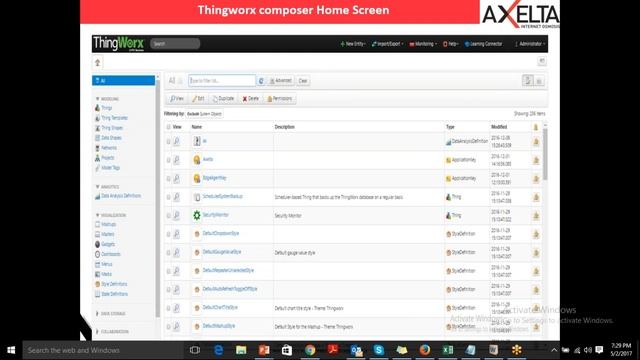Tick the select-all checkbox in table header

(x=169, y=127)
